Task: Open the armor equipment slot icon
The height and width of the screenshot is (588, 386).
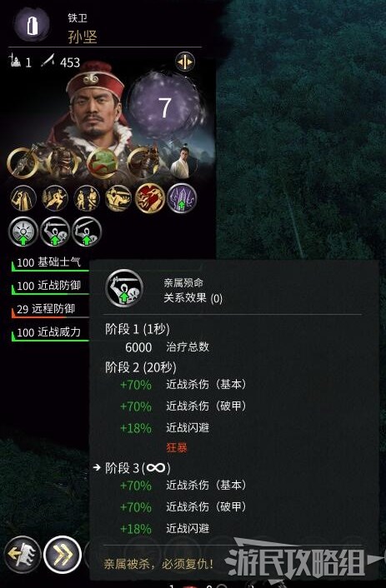Action: tap(63, 162)
